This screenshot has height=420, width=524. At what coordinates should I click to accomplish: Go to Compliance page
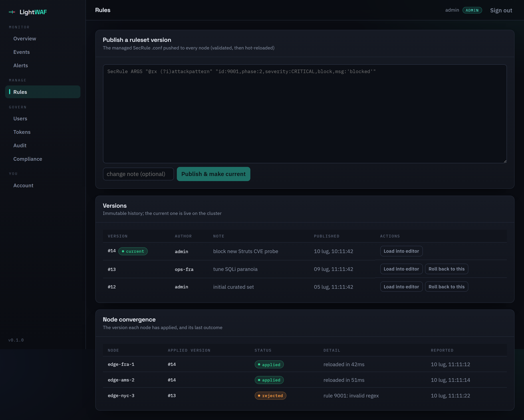point(28,159)
